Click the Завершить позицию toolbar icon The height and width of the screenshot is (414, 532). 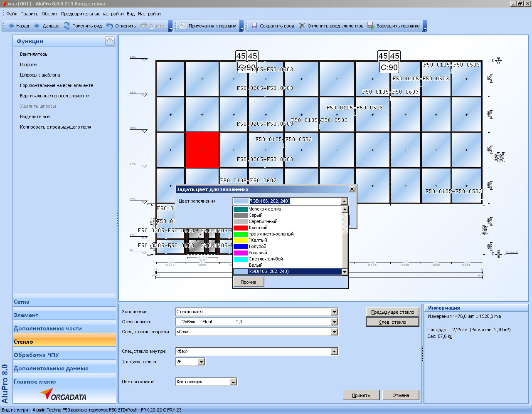pos(371,26)
